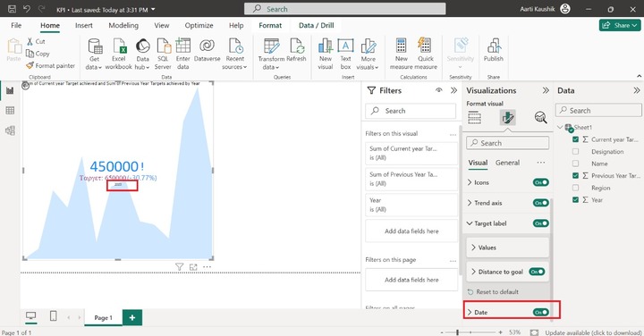Select the Page 1 tab

(x=103, y=317)
